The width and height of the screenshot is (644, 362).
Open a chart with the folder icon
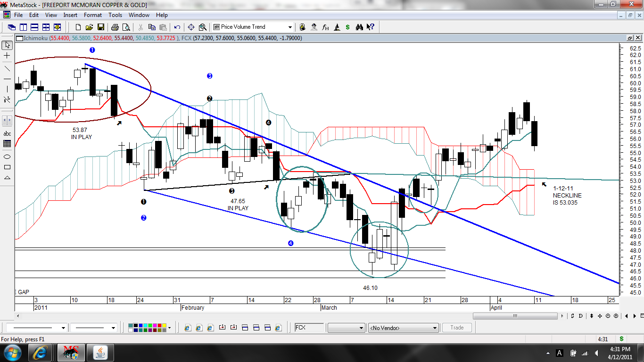coord(90,27)
